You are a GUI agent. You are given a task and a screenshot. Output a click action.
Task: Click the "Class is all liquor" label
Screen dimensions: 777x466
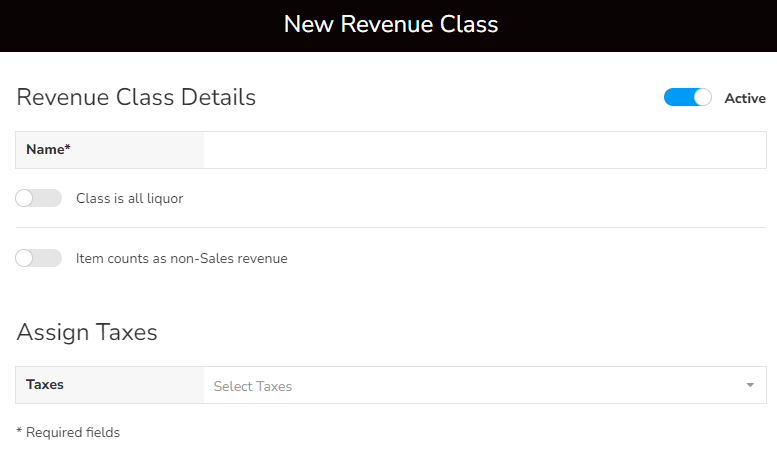click(129, 198)
